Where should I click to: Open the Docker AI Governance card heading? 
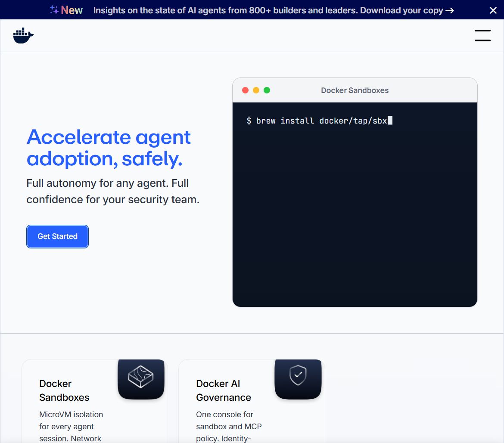224,390
